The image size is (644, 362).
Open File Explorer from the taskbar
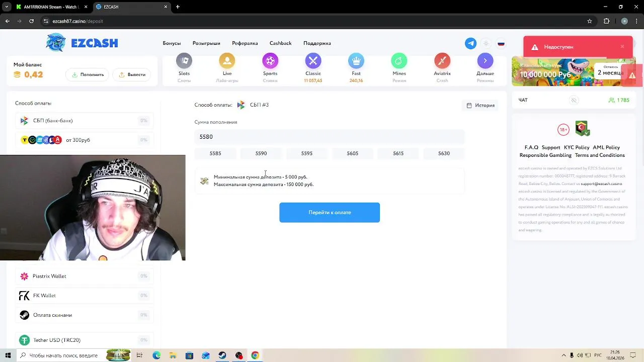[x=173, y=355]
